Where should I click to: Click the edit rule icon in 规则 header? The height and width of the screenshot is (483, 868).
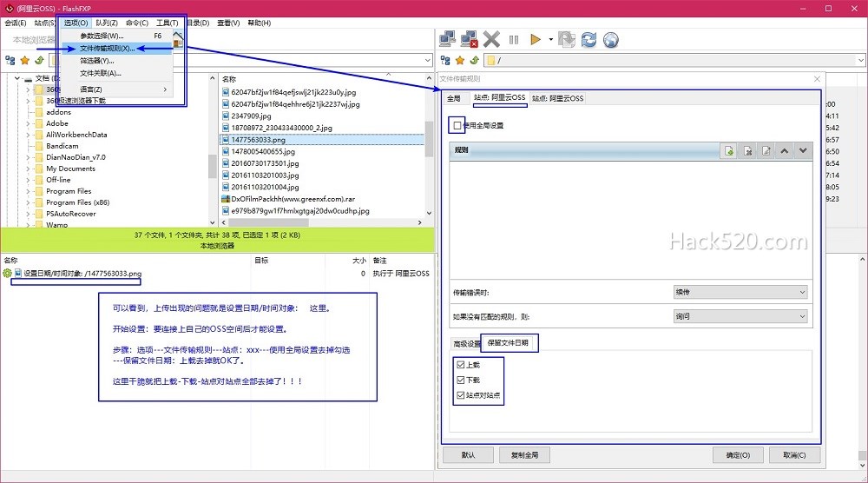coord(766,150)
